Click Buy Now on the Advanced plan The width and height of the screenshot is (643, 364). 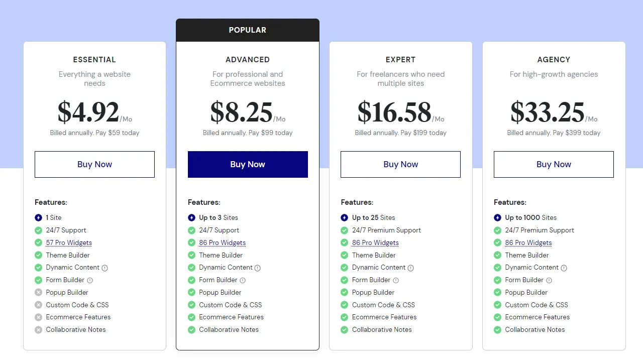tap(247, 164)
